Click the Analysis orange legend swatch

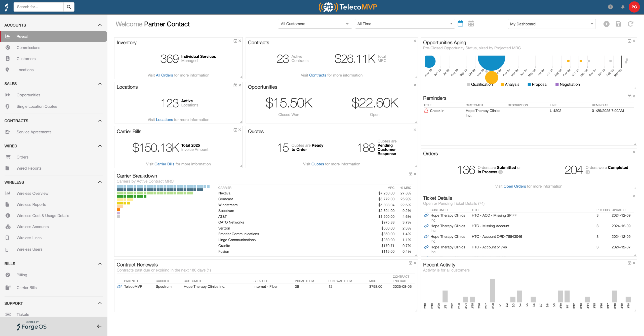502,85
